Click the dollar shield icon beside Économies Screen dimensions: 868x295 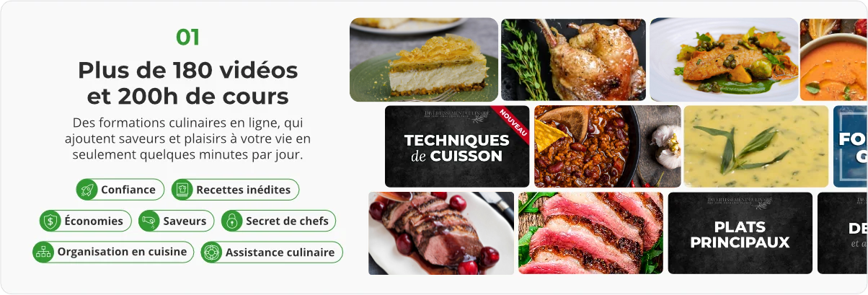pos(50,221)
